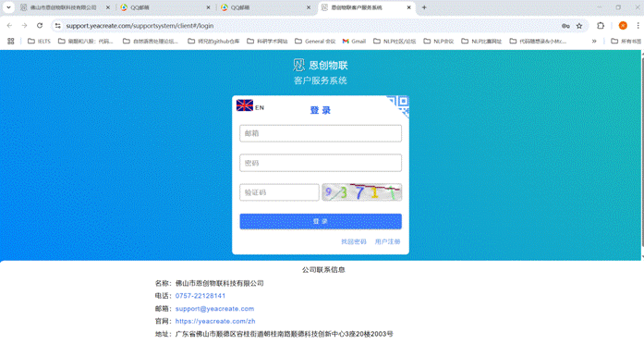Email support@yeacreate.com via the link
Image resolution: width=644 pixels, height=345 pixels.
coord(214,308)
